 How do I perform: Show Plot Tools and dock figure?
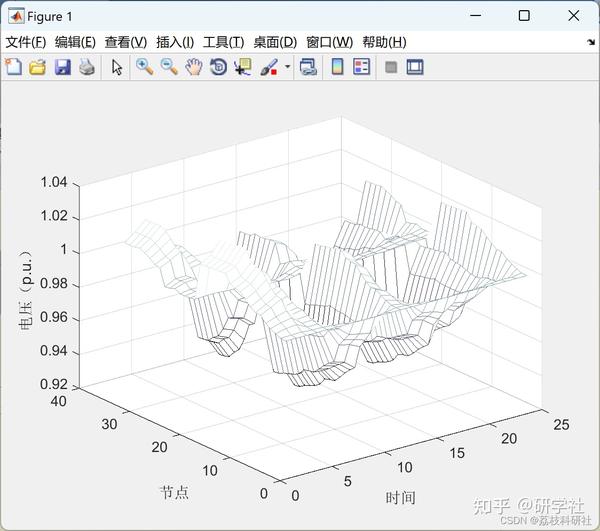point(415,67)
